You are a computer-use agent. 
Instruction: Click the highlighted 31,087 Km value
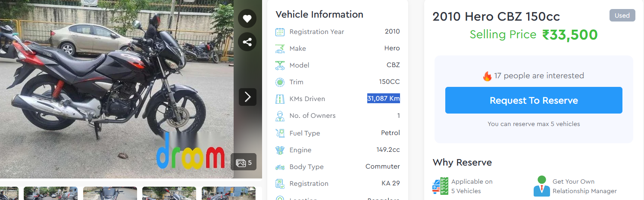tap(384, 98)
